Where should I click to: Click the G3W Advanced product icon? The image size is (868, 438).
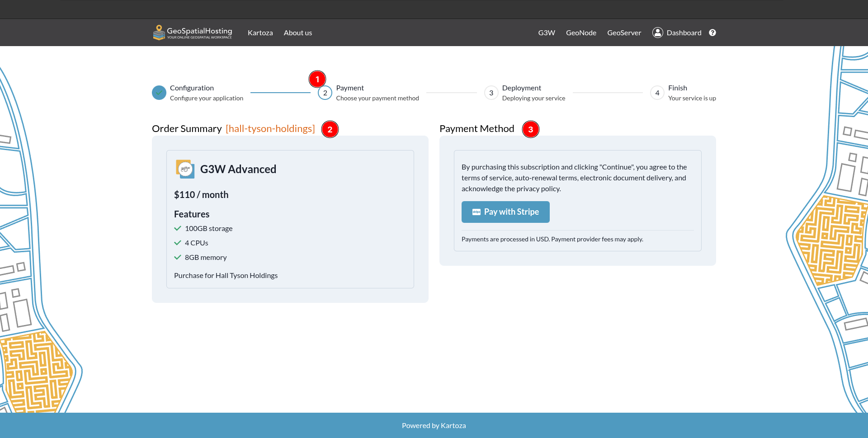(x=185, y=169)
